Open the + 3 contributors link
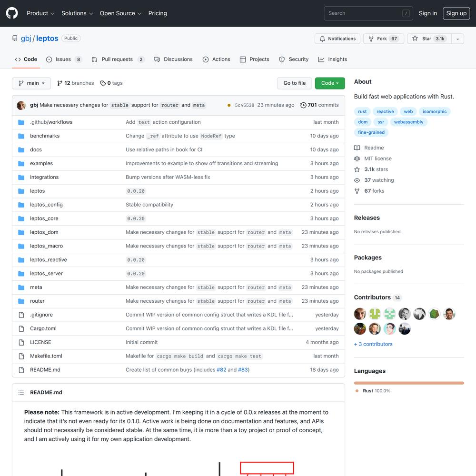476x476 pixels. (x=373, y=344)
